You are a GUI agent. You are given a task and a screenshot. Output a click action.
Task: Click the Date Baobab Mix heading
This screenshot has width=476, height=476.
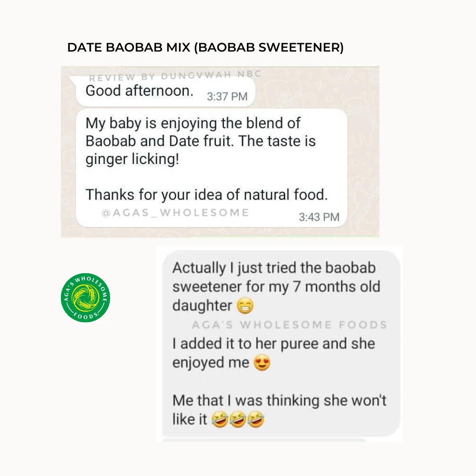205,47
